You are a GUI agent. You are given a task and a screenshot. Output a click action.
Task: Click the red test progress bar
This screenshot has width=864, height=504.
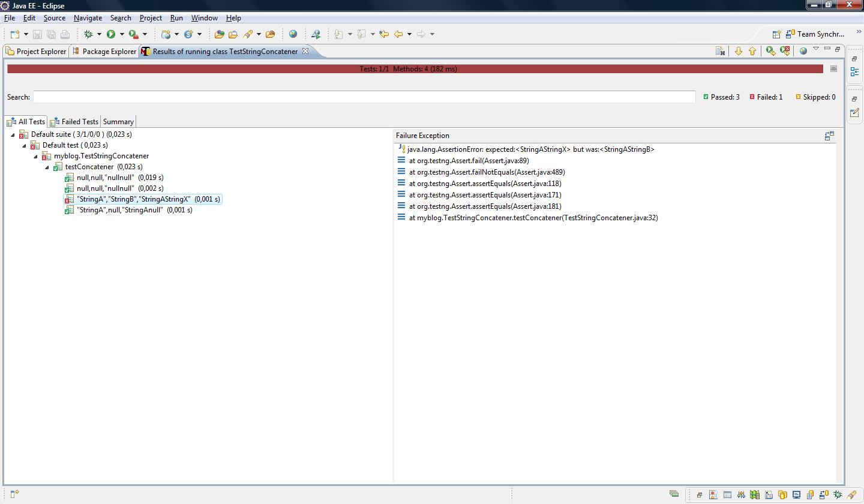pos(414,68)
